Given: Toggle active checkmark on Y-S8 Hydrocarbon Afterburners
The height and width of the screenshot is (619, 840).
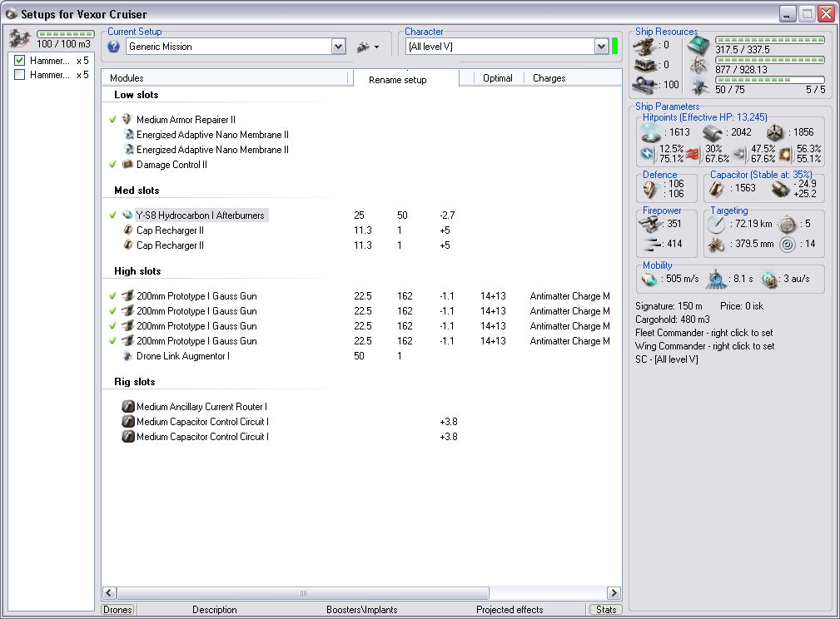Looking at the screenshot, I should [x=112, y=215].
